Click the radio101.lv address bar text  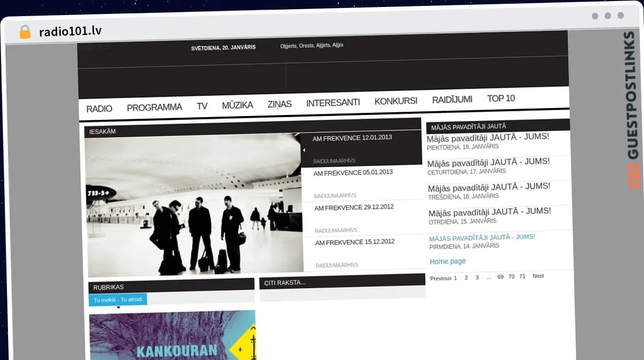click(x=70, y=32)
